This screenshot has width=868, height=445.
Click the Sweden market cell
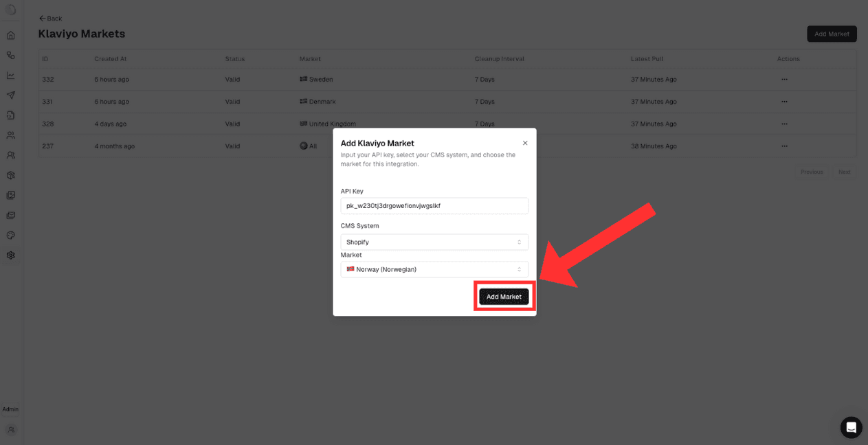point(316,80)
